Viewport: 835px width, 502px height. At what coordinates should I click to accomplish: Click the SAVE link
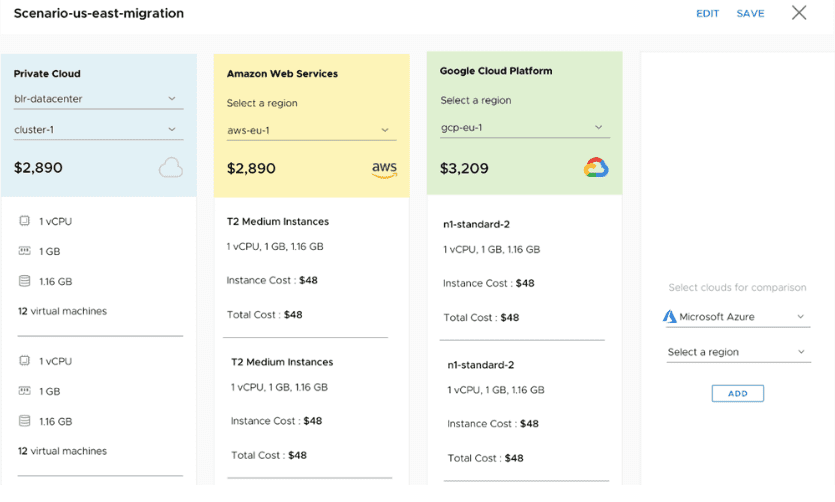pyautogui.click(x=750, y=14)
